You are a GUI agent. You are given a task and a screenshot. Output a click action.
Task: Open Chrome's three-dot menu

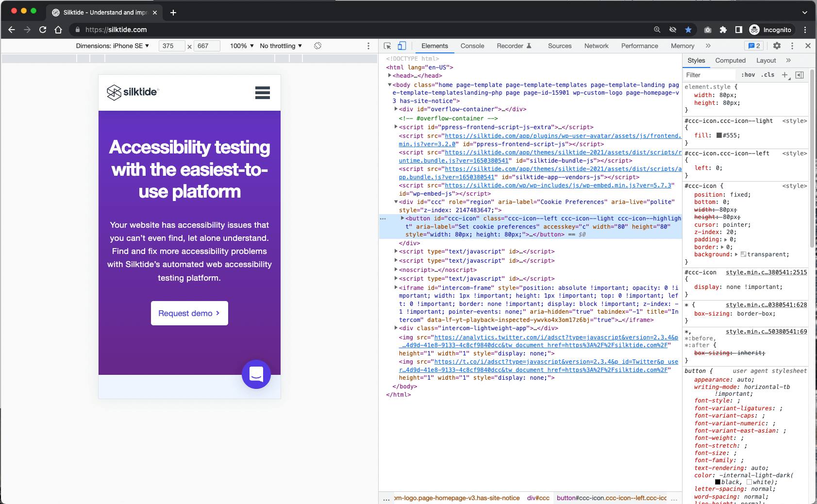click(805, 30)
